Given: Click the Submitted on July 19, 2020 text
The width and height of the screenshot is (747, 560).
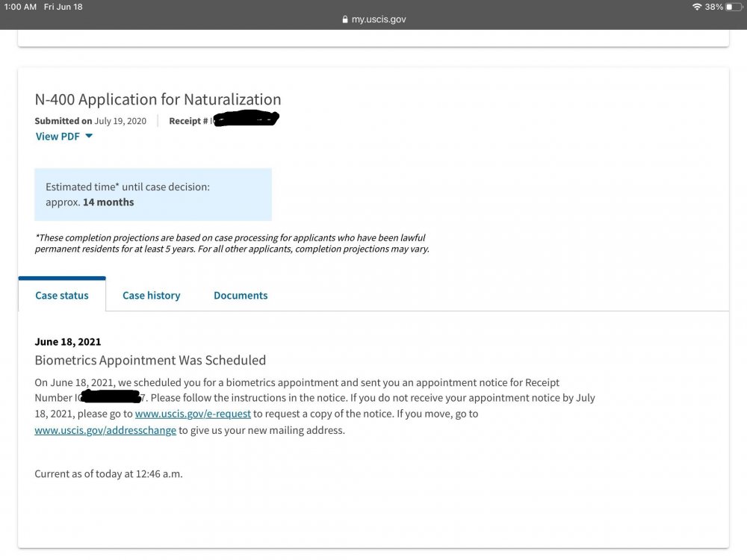Looking at the screenshot, I should pyautogui.click(x=90, y=121).
